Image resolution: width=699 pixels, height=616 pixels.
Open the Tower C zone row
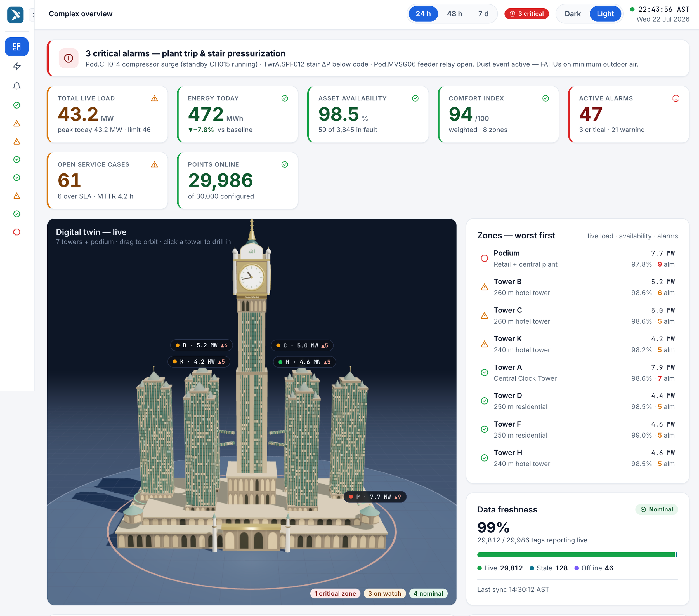pos(578,316)
